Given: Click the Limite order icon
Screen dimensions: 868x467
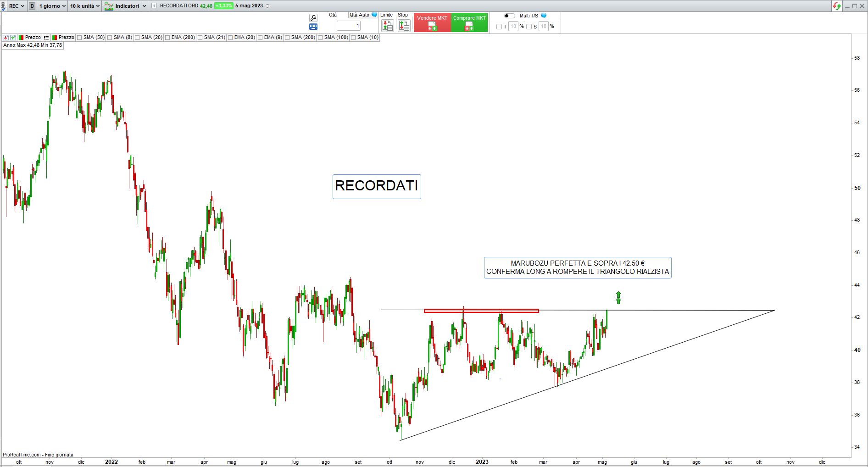Looking at the screenshot, I should pyautogui.click(x=387, y=26).
